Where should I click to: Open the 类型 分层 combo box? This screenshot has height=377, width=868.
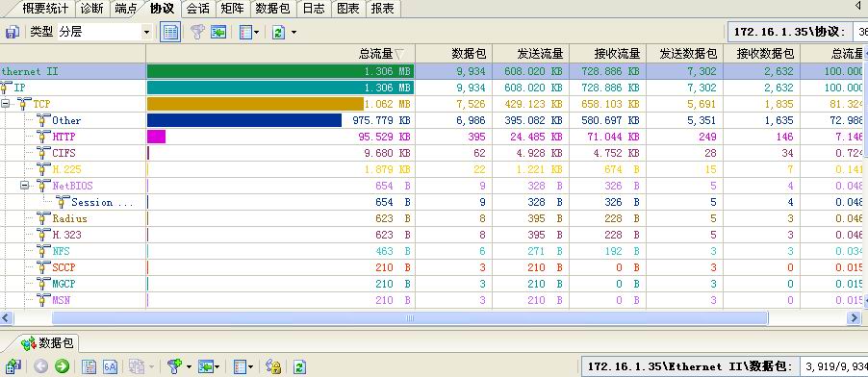[x=105, y=32]
